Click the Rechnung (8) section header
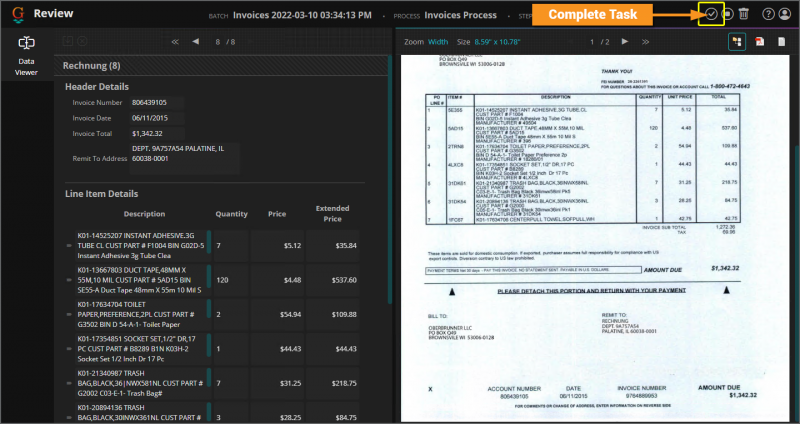Screen dimensions: 800x424 (92, 65)
